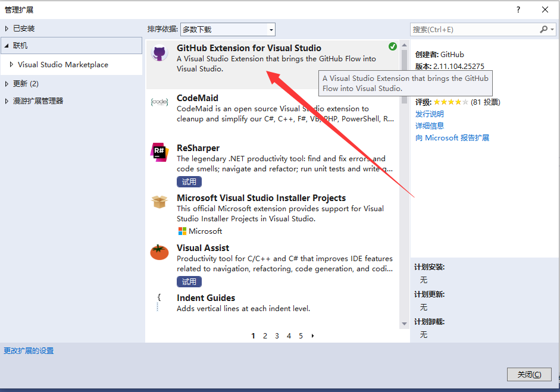This screenshot has width=560, height=392.
Task: Click the extension list scrollbar thumb
Action: 404,76
